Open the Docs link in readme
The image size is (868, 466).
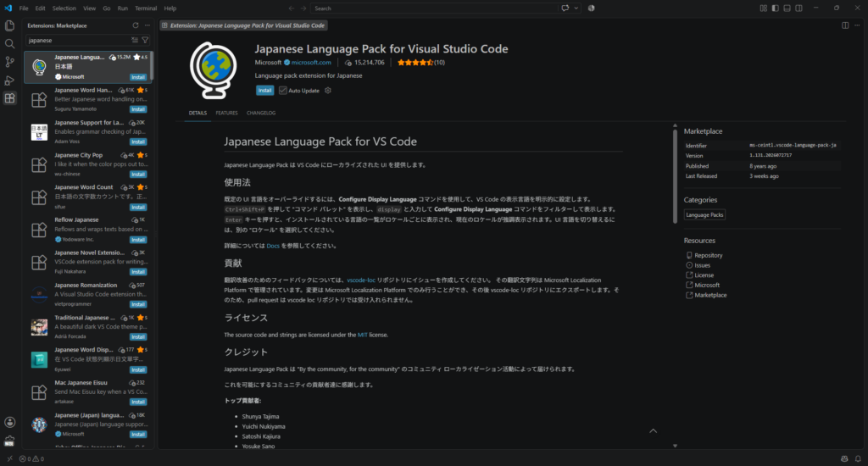click(x=273, y=246)
